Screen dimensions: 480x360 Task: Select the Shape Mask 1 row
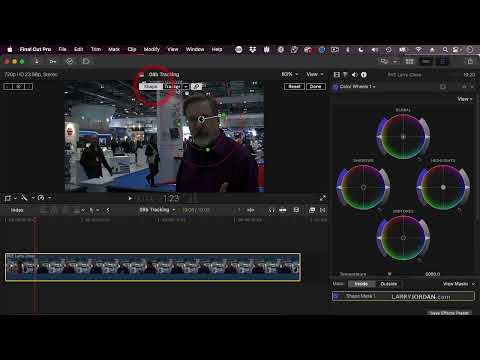click(x=403, y=296)
